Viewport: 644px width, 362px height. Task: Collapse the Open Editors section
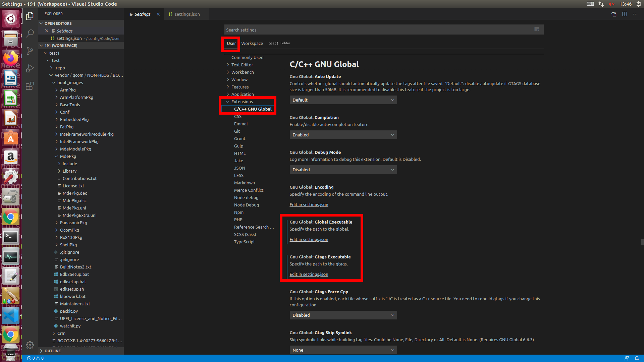coord(58,23)
